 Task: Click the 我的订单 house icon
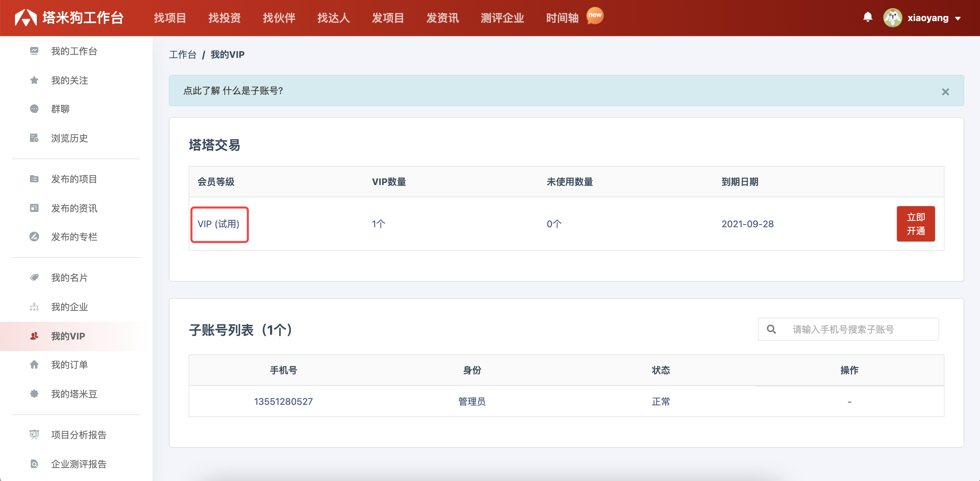[34, 364]
